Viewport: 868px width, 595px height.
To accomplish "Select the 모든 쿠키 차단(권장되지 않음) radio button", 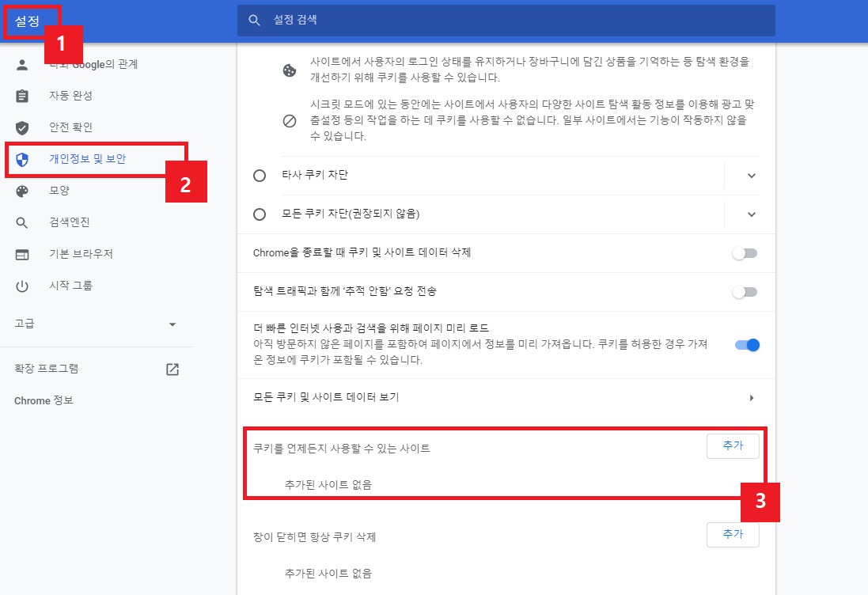I will click(260, 214).
